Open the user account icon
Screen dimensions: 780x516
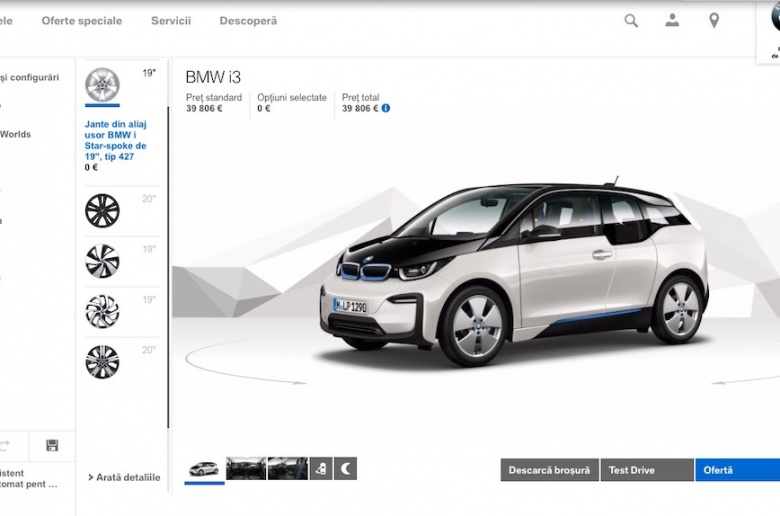tap(672, 20)
